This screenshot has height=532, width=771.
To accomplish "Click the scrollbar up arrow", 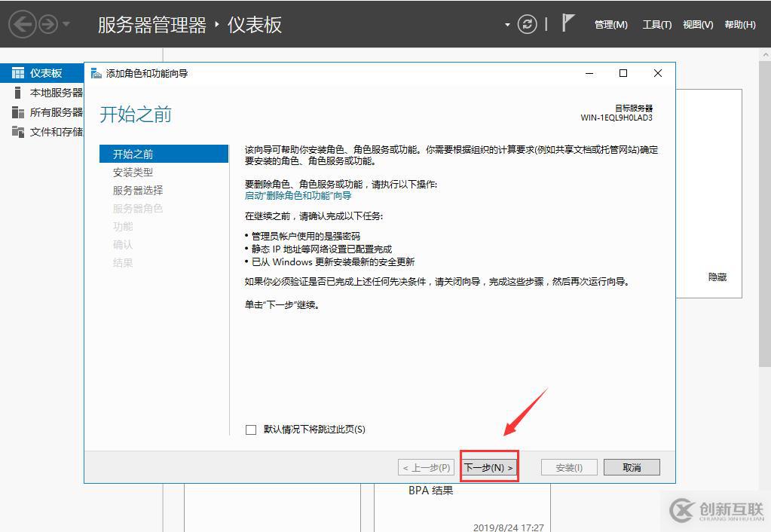I will [x=765, y=54].
